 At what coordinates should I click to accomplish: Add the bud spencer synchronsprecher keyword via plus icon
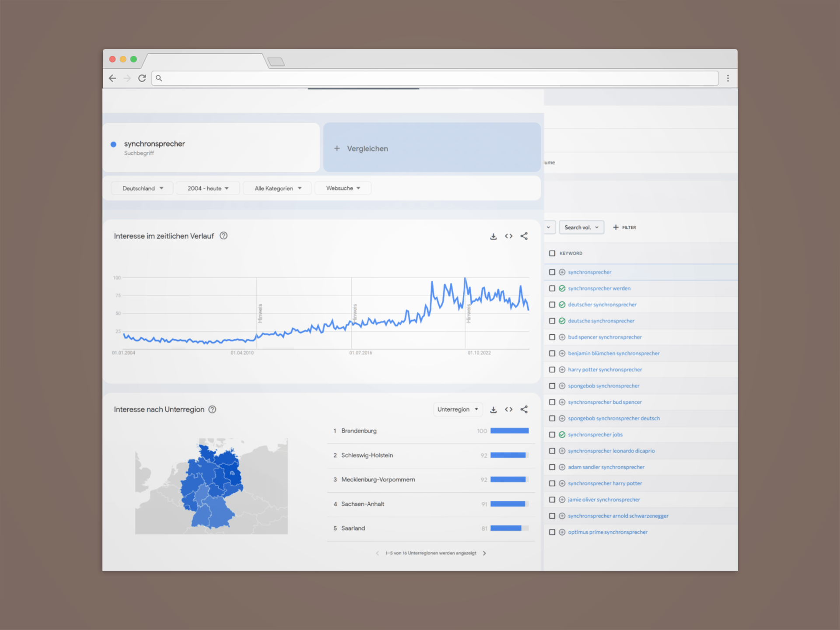tap(562, 337)
